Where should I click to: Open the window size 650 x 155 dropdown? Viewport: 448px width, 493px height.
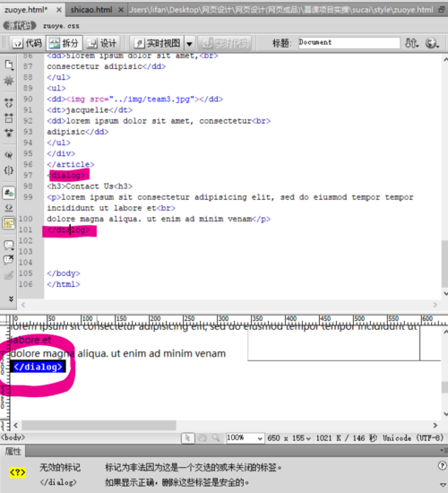289,438
